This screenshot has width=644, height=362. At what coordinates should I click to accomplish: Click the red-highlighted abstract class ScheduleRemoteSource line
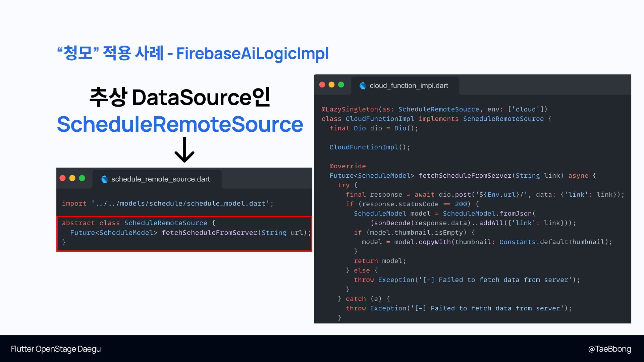click(138, 223)
